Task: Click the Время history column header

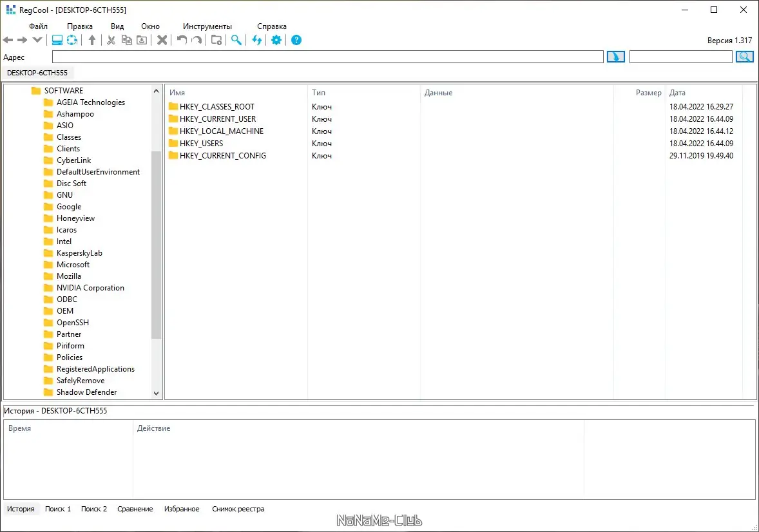Action: pos(68,428)
